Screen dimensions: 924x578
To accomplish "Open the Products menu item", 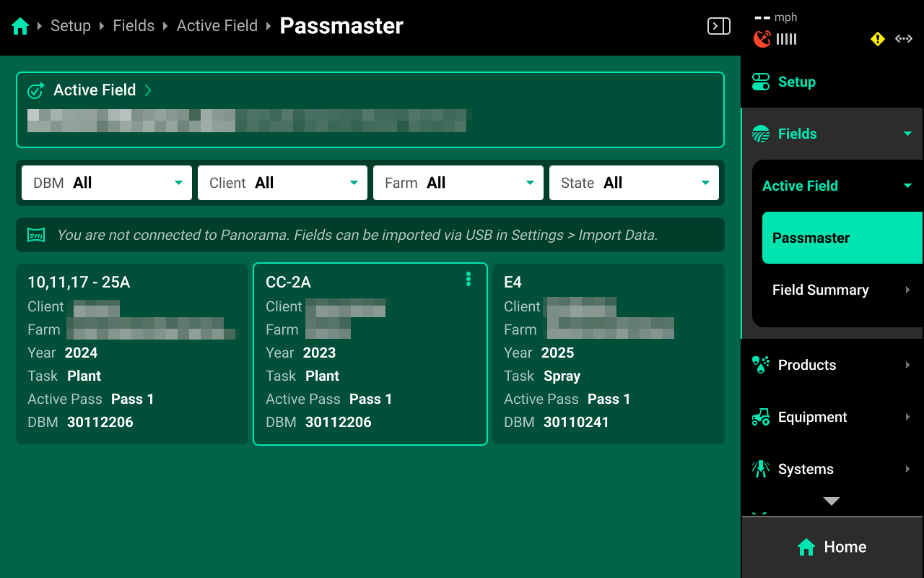I will coord(832,365).
